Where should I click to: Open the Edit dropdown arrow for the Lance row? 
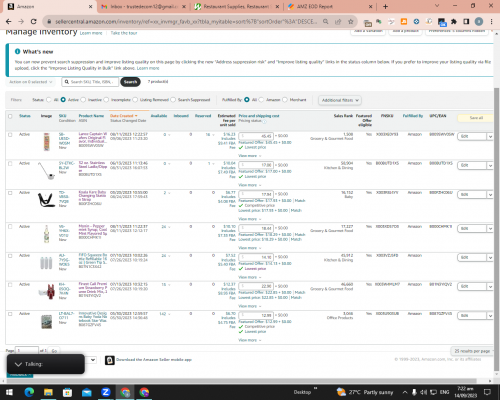pyautogui.click(x=490, y=136)
